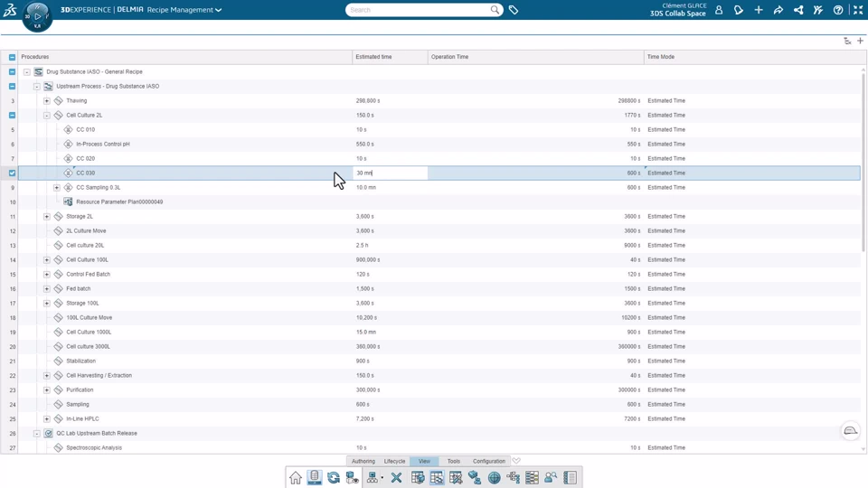Click the add column plus icon above table
Image resolution: width=868 pixels, height=488 pixels.
(x=860, y=41)
